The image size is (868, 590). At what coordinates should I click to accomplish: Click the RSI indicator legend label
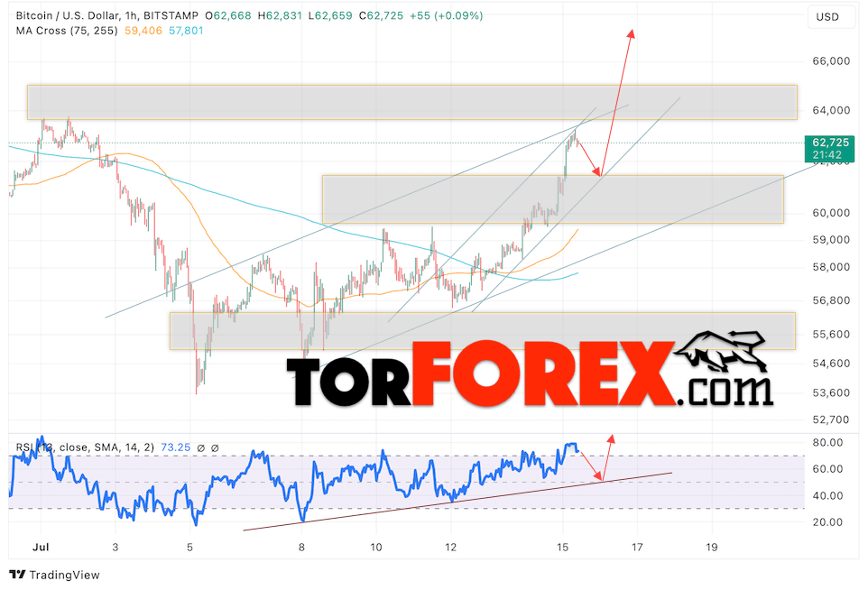click(x=85, y=447)
